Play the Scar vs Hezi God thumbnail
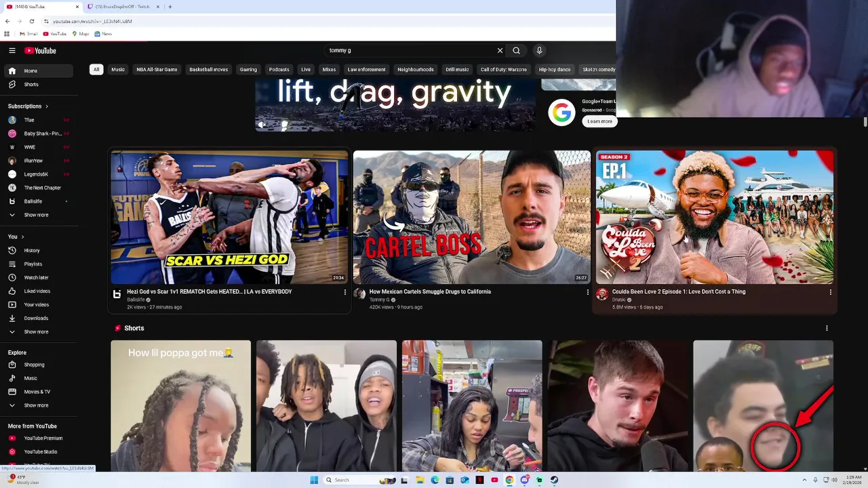Viewport: 868px width, 488px height. coord(229,217)
